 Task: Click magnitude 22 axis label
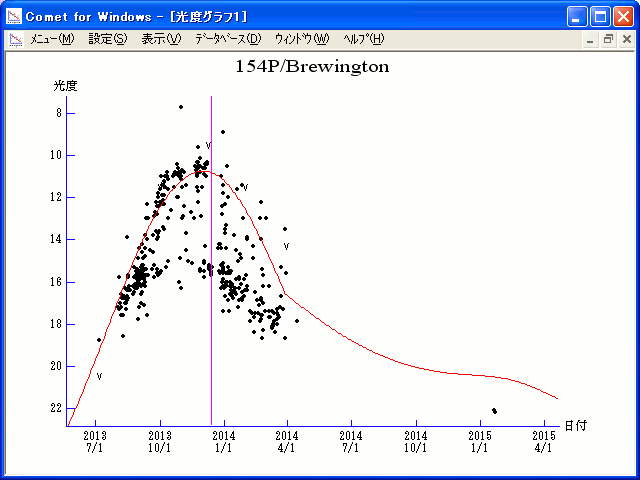click(x=56, y=408)
